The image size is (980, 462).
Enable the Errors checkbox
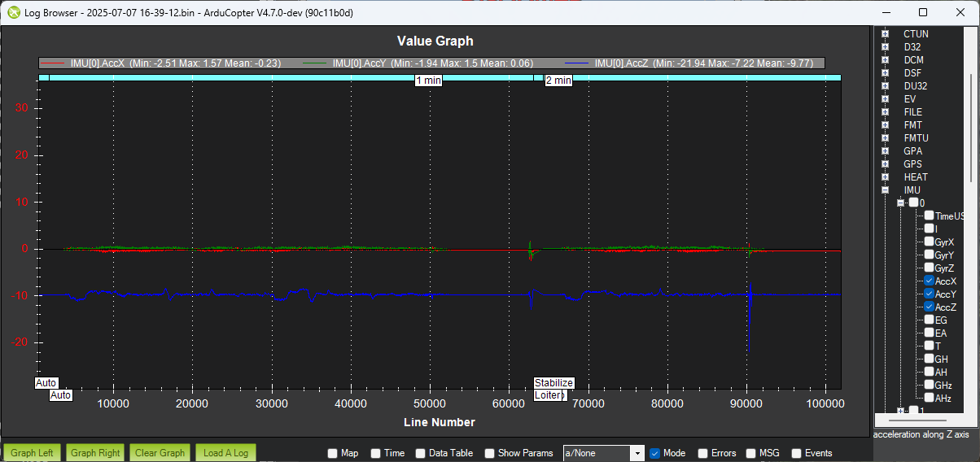(703, 453)
